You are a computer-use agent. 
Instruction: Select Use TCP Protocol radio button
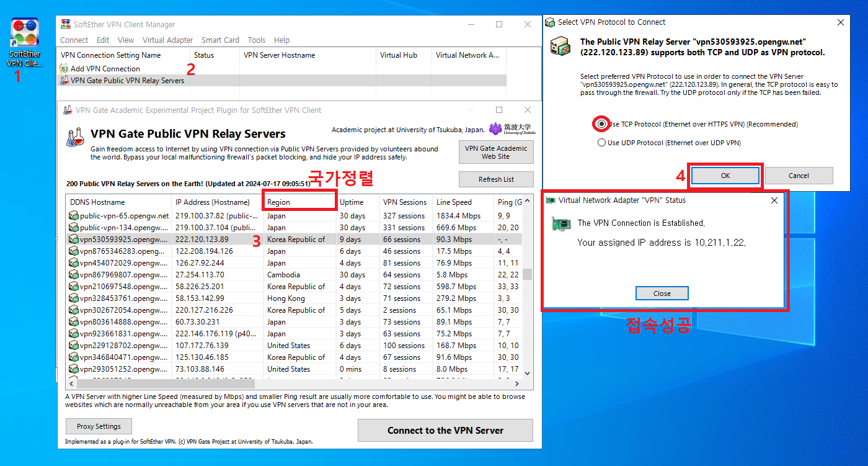(x=601, y=124)
